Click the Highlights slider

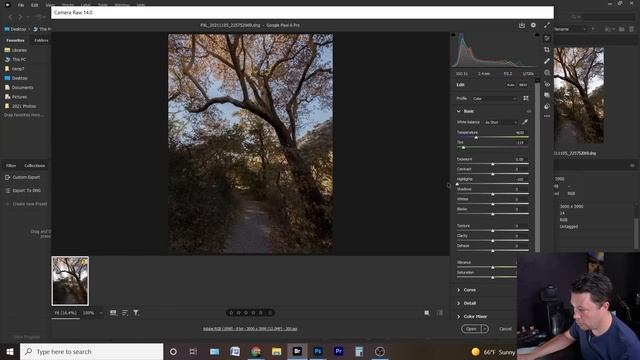(x=493, y=184)
